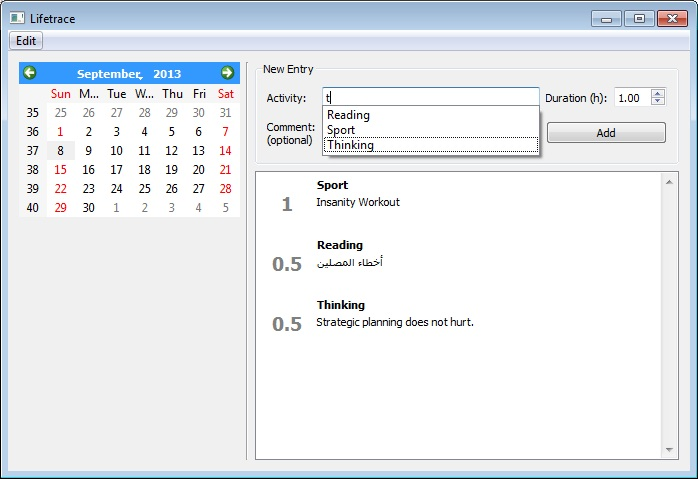Select August 31 in the calendar
698x479 pixels.
tap(225, 113)
